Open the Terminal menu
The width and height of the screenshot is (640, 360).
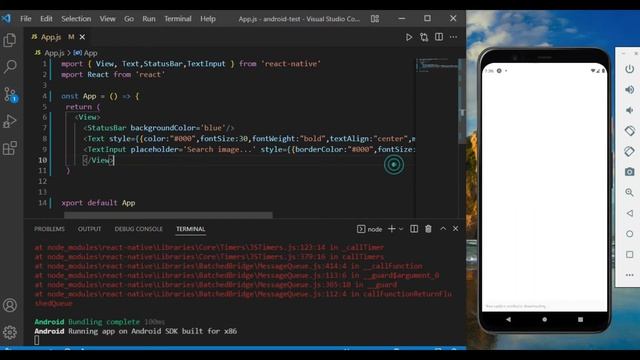pos(178,19)
